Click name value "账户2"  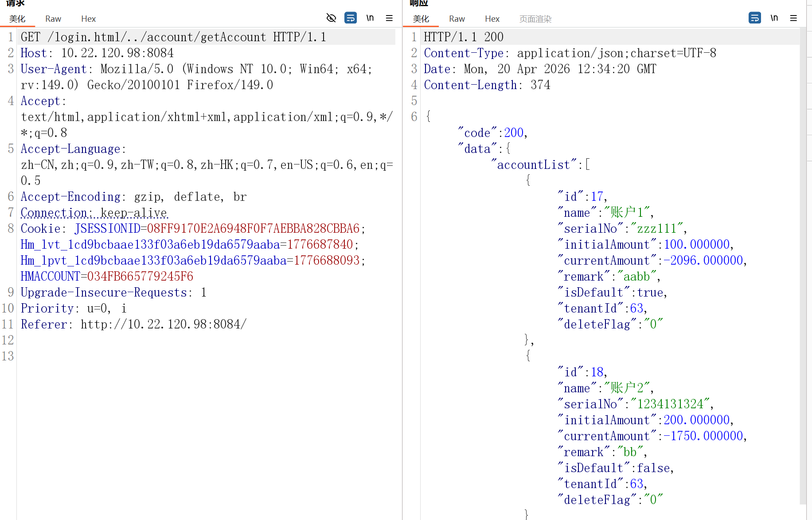point(627,388)
